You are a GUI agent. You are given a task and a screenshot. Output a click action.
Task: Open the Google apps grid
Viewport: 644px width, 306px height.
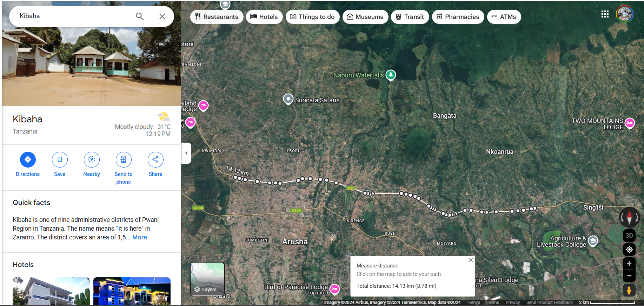tap(605, 14)
